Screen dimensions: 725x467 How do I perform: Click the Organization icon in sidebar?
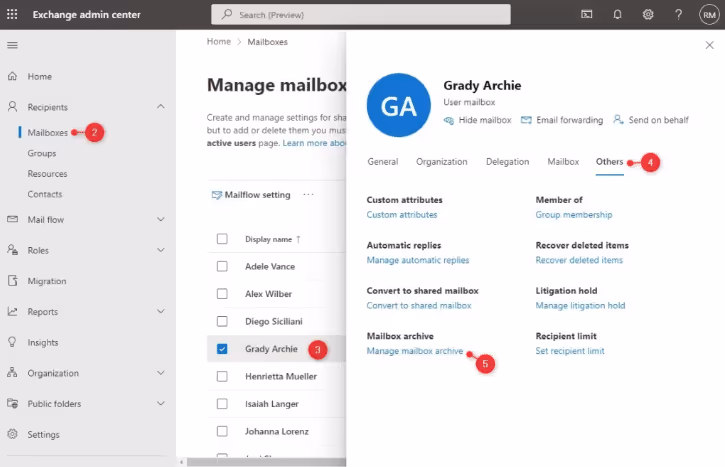[12, 373]
